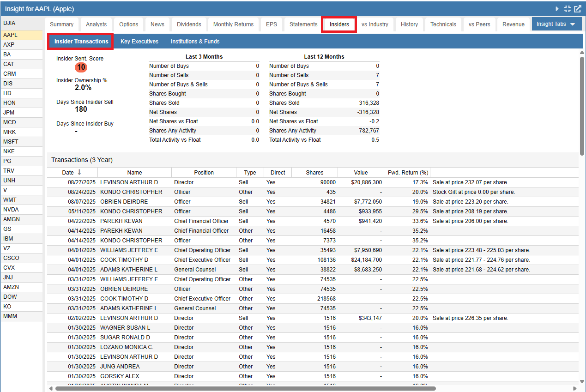The width and height of the screenshot is (586, 392).
Task: Select CSCO ticker in sidebar
Action: coord(22,258)
